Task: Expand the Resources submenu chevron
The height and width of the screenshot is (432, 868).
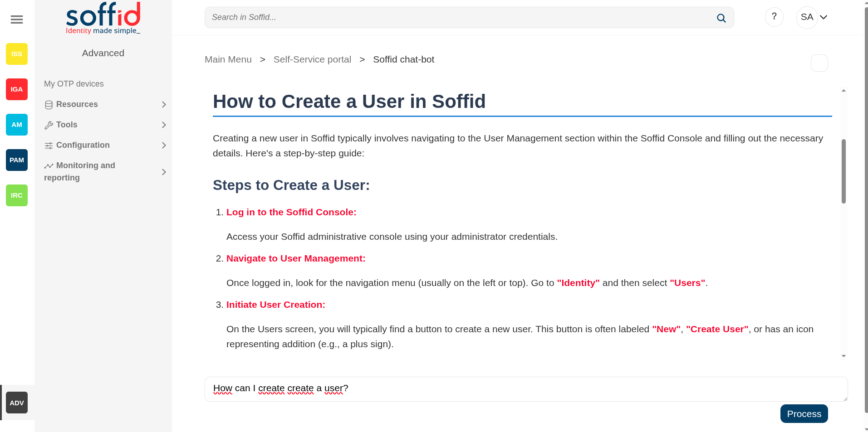Action: pos(164,105)
